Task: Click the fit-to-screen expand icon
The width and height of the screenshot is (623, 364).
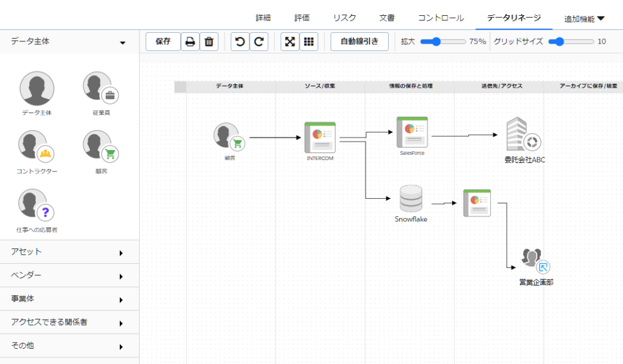Action: click(290, 42)
